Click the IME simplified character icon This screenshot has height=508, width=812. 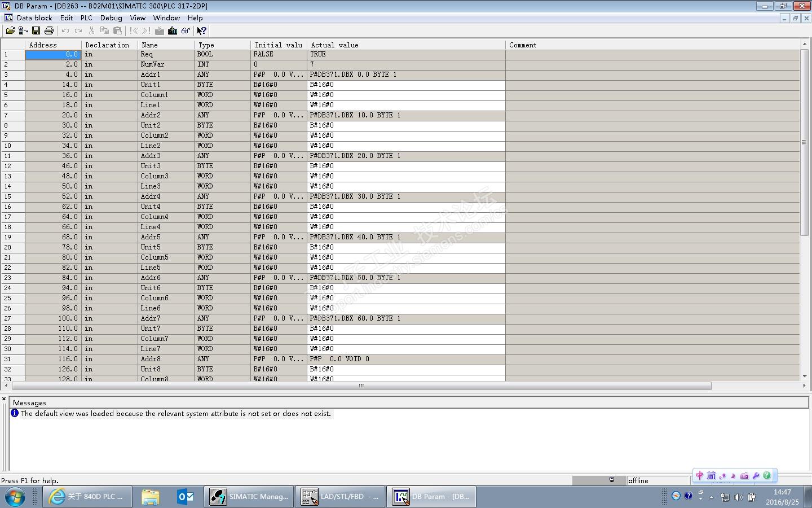[x=711, y=475]
